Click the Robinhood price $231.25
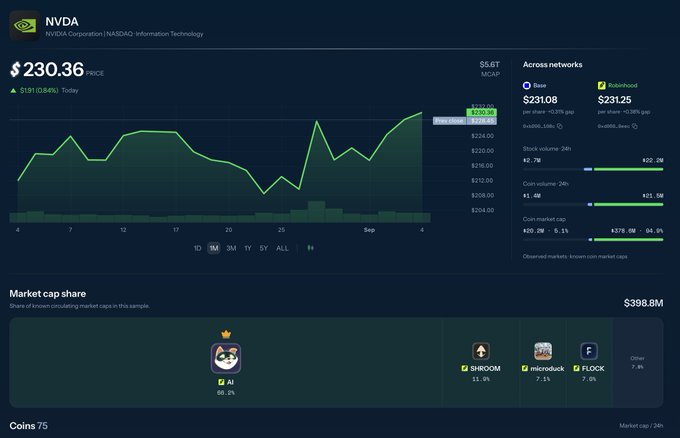Viewport: 680px width, 438px height. pos(614,100)
